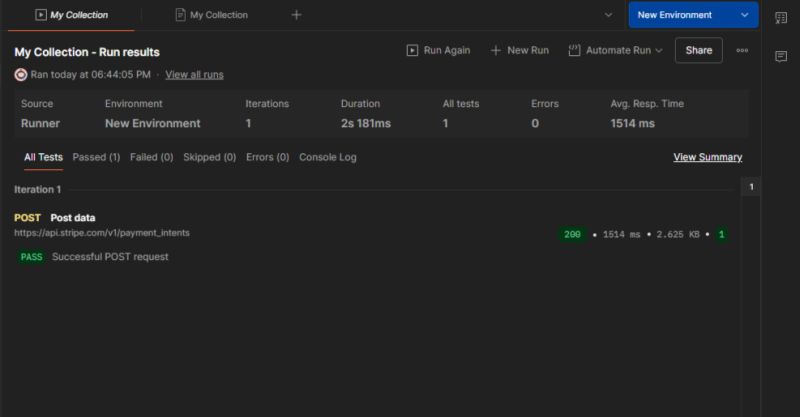Open the New Environment selector dropdown
The image size is (800, 417).
coord(693,15)
